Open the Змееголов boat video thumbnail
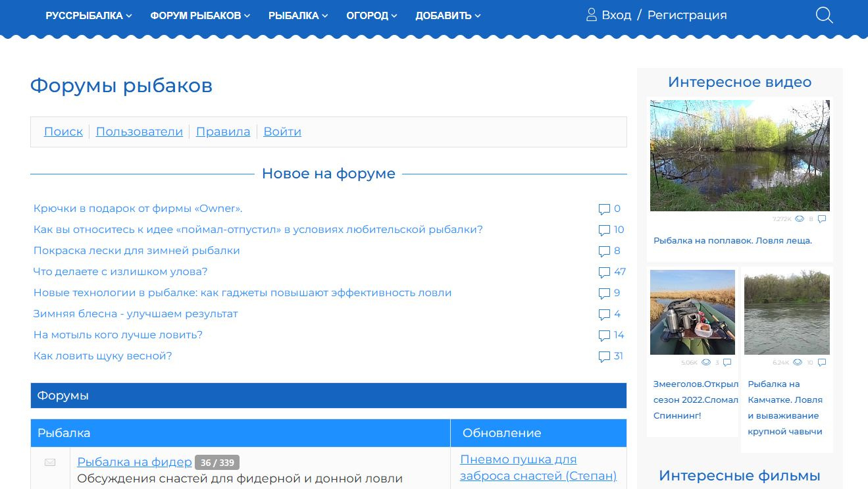Screen dimensions: 868x489 [692, 312]
